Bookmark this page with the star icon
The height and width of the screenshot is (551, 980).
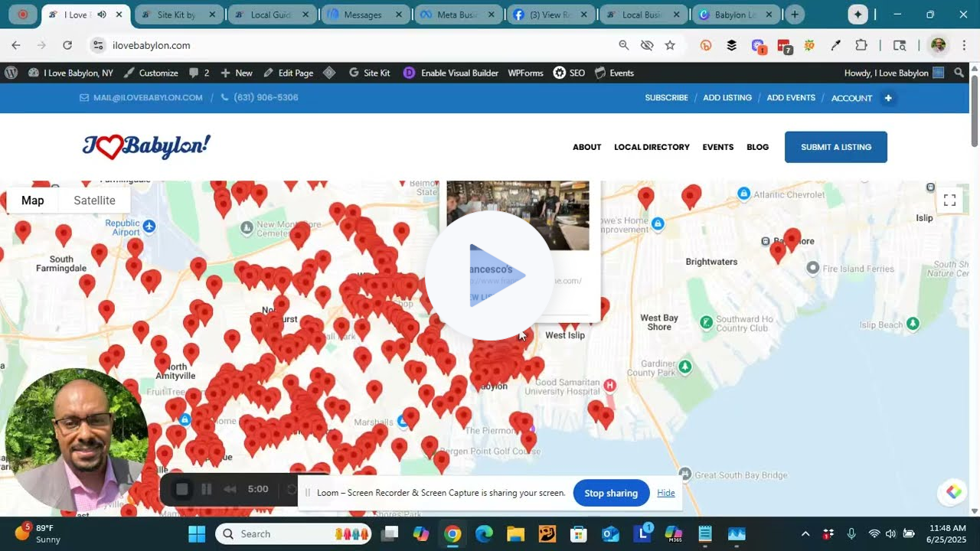[670, 45]
